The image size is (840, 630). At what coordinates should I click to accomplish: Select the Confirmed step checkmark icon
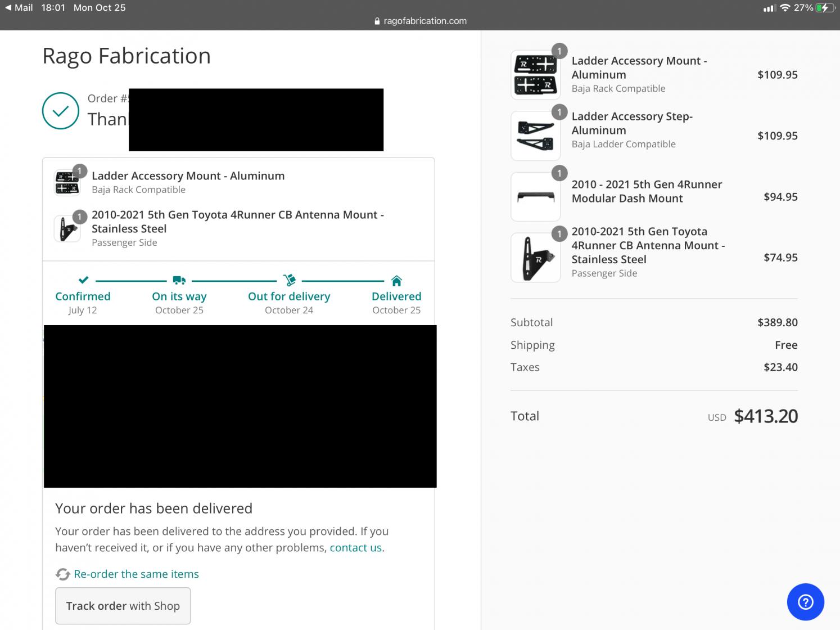[x=83, y=280]
